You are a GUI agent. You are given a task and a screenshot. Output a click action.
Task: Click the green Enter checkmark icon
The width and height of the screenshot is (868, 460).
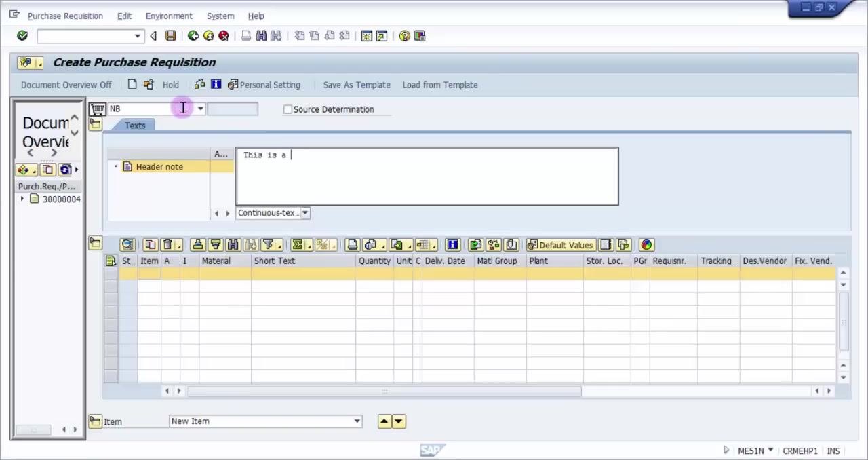pos(22,36)
